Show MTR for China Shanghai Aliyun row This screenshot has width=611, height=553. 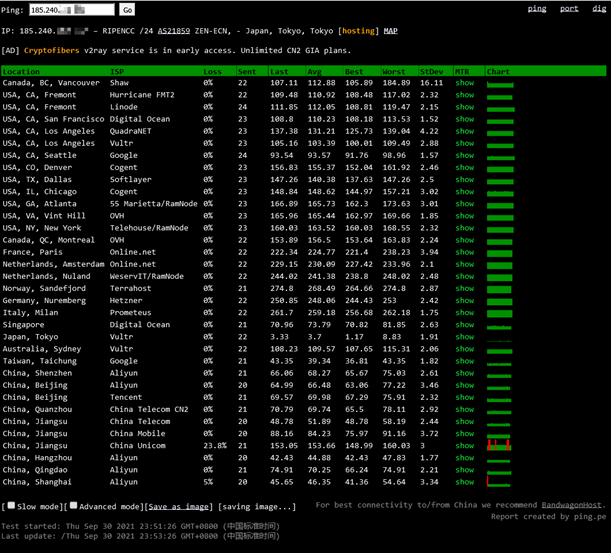[x=464, y=482]
